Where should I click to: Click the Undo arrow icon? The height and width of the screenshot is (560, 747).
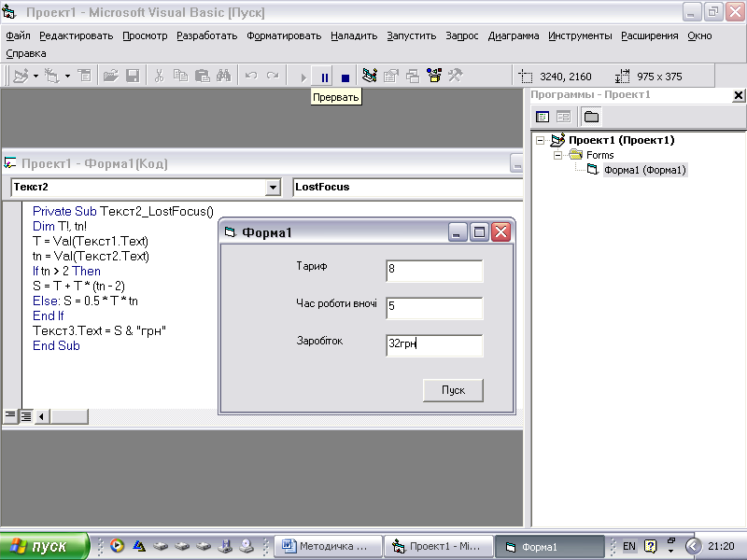pyautogui.click(x=251, y=76)
